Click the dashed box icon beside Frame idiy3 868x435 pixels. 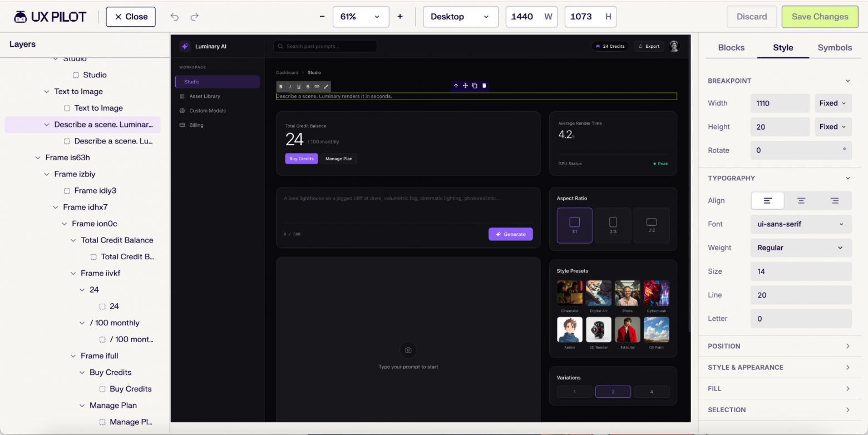(67, 191)
